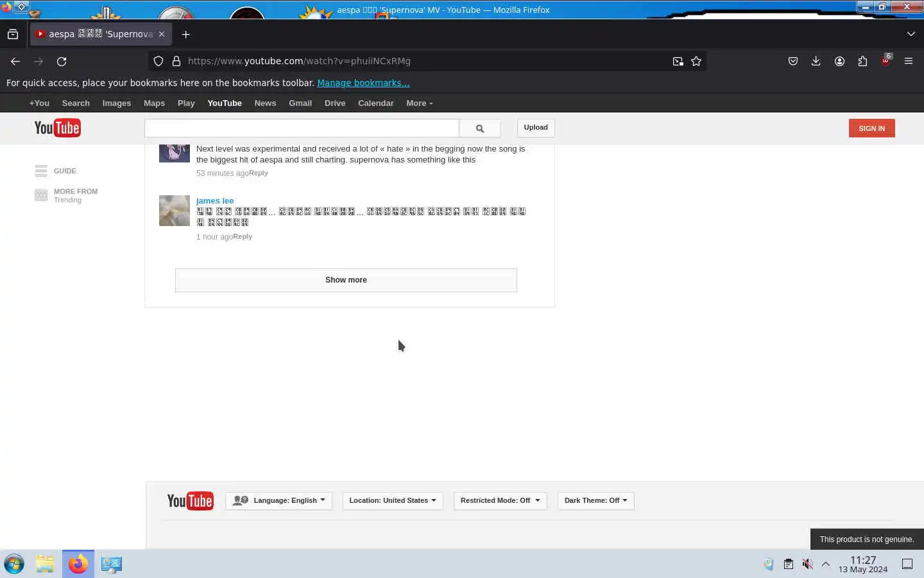The height and width of the screenshot is (578, 924).
Task: Select Drive in the Google bar
Action: coord(335,103)
